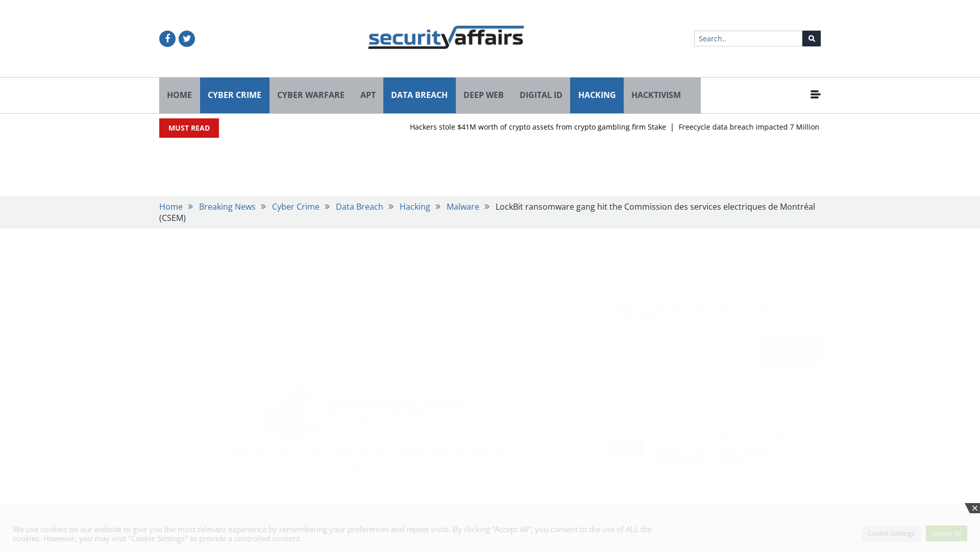
Task: Click Hackers stole $41M headline link
Action: pos(538,127)
